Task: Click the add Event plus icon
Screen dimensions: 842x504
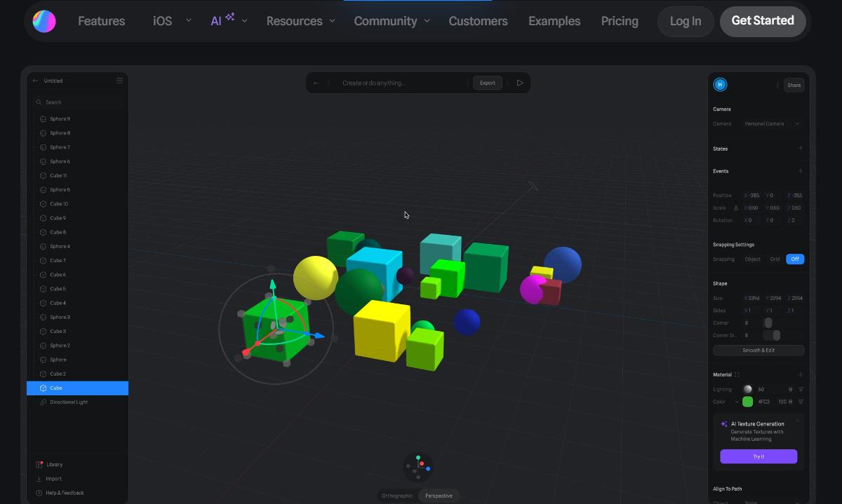Action: pyautogui.click(x=801, y=171)
